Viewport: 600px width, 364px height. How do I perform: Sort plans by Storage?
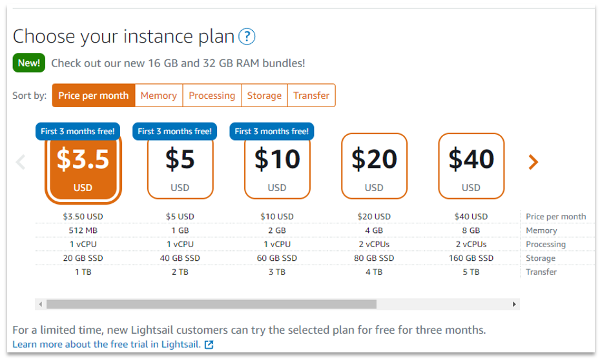point(264,96)
